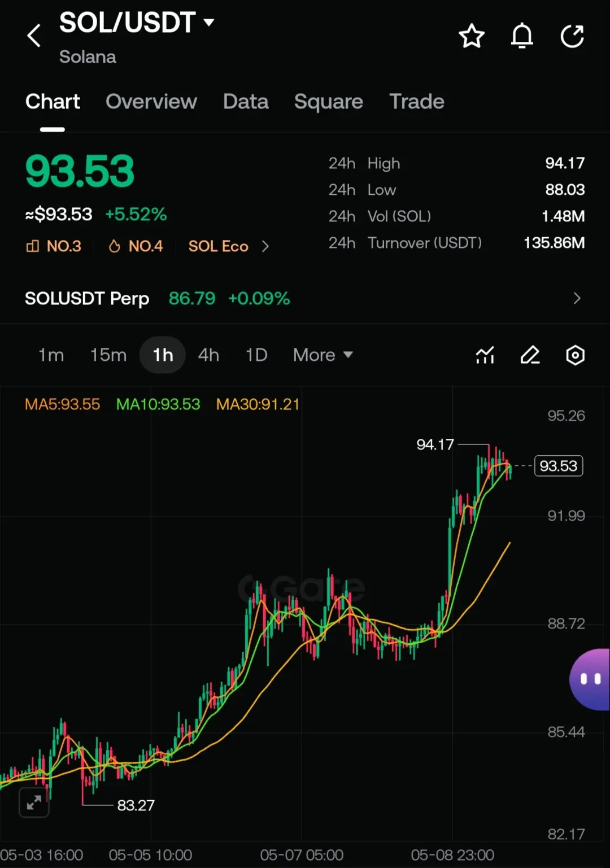
Task: Select the 4h timeframe
Action: pos(208,355)
